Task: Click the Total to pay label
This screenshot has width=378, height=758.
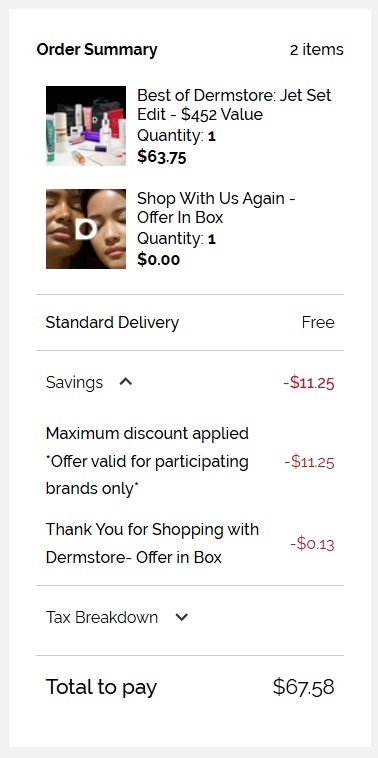Action: (x=102, y=687)
